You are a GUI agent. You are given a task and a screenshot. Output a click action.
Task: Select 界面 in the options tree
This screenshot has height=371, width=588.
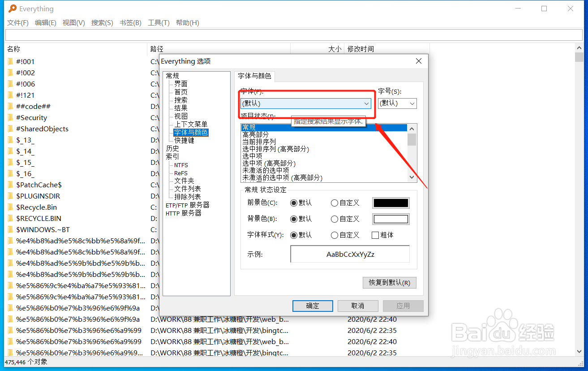(x=181, y=84)
